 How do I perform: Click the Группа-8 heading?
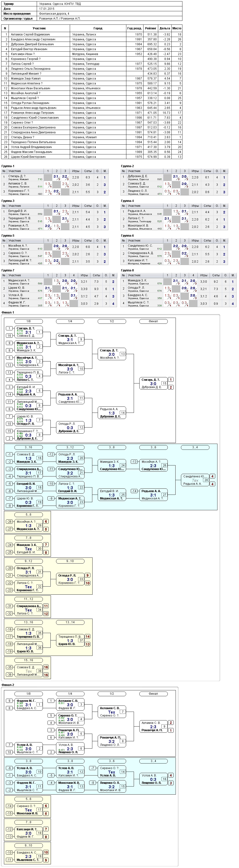pyautogui.click(x=127, y=270)
